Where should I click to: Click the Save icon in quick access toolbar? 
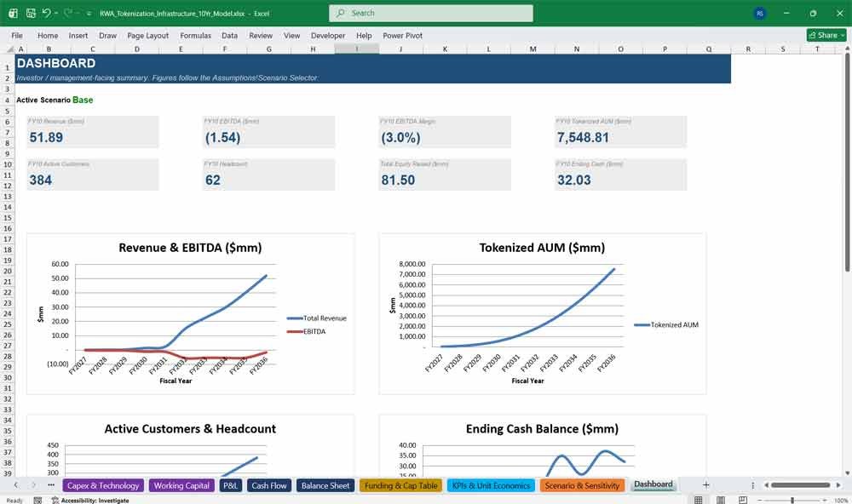pos(31,13)
